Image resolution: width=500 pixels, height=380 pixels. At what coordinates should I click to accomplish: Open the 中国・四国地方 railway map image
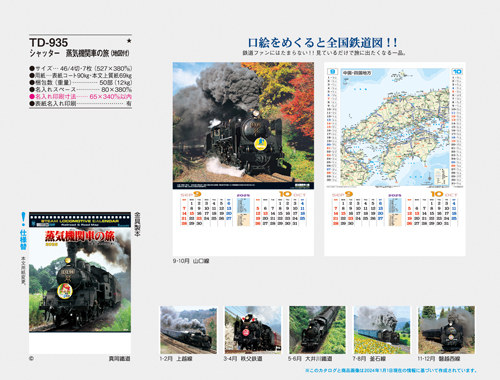(395, 127)
